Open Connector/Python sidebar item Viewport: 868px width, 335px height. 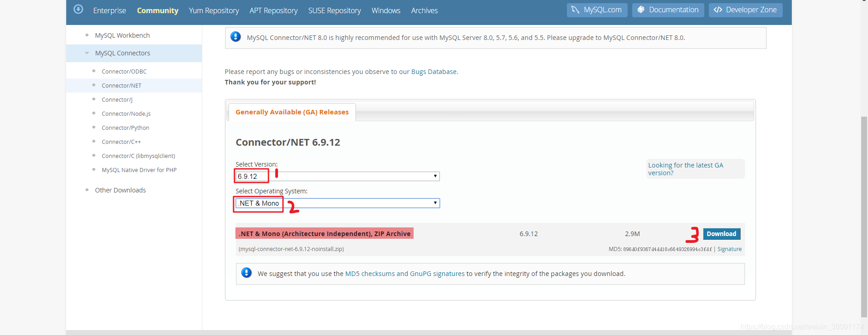pyautogui.click(x=125, y=128)
